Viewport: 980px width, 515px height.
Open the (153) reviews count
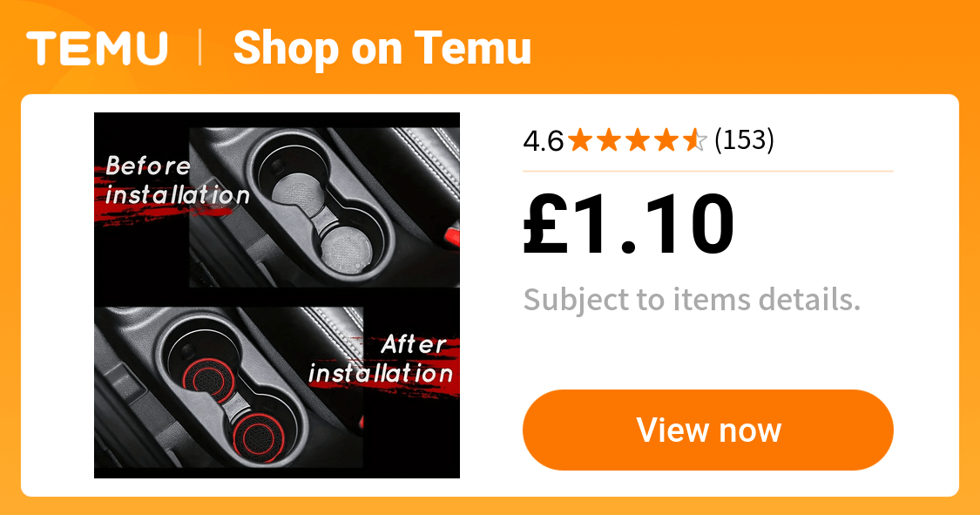[x=745, y=140]
